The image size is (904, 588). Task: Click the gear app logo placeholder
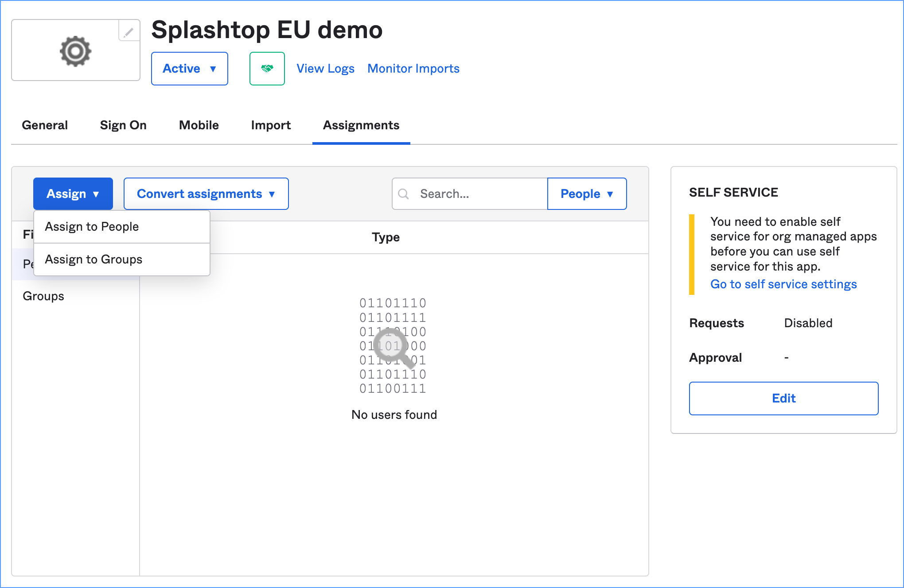tap(76, 50)
